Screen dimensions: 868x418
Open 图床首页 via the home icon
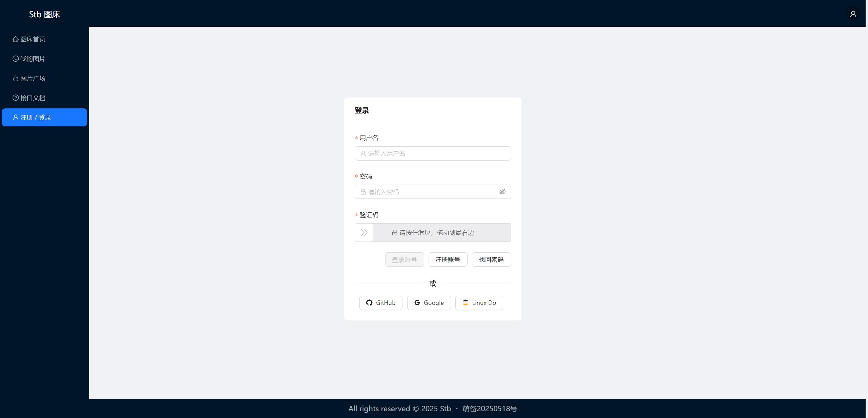coord(15,39)
